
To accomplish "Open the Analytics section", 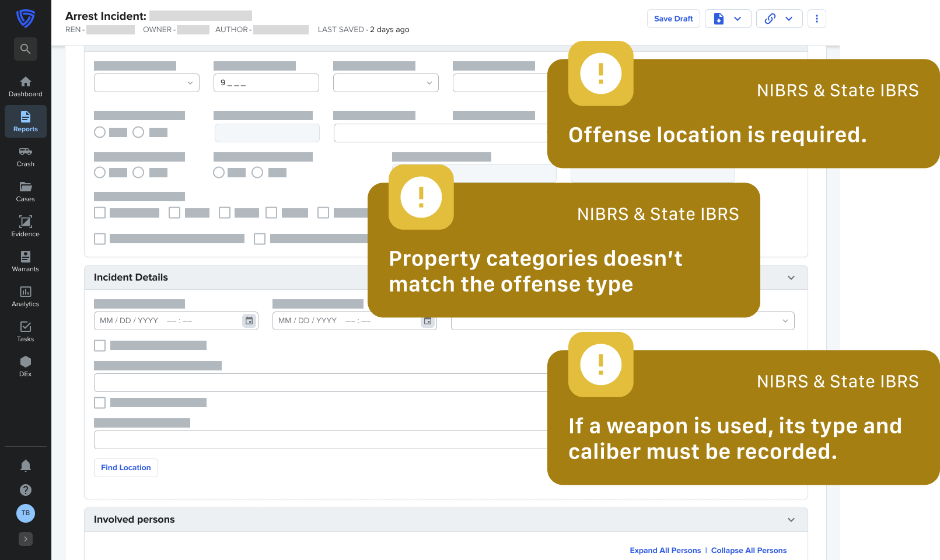I will pos(25,296).
